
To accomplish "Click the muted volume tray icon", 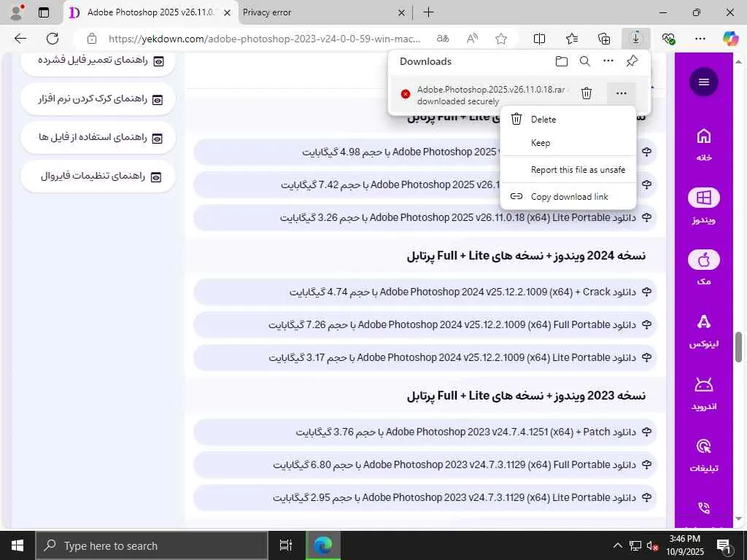I will tap(652, 545).
